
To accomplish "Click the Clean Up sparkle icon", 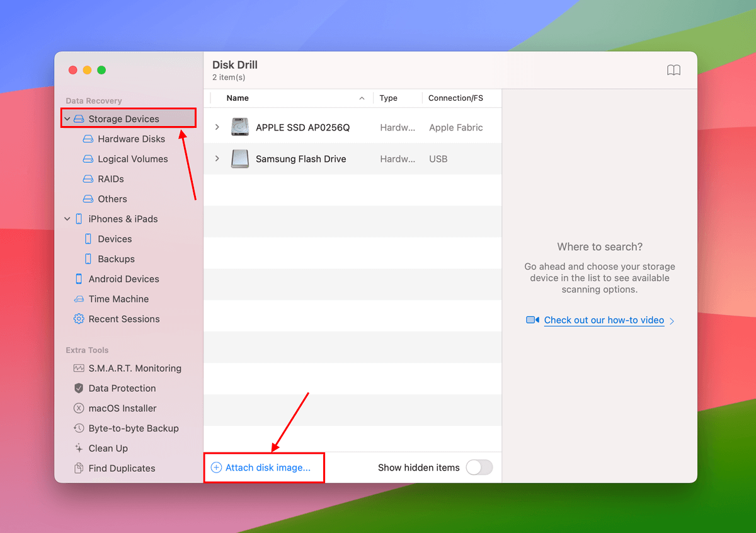I will point(79,449).
